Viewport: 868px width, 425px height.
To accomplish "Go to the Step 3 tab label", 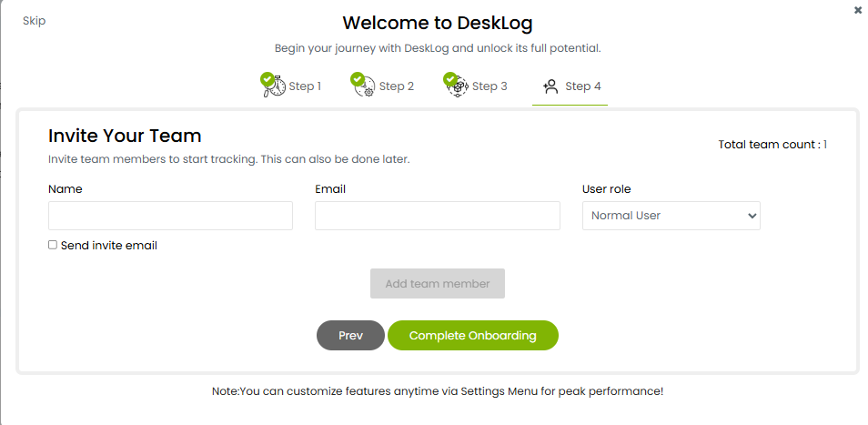I will [x=490, y=86].
